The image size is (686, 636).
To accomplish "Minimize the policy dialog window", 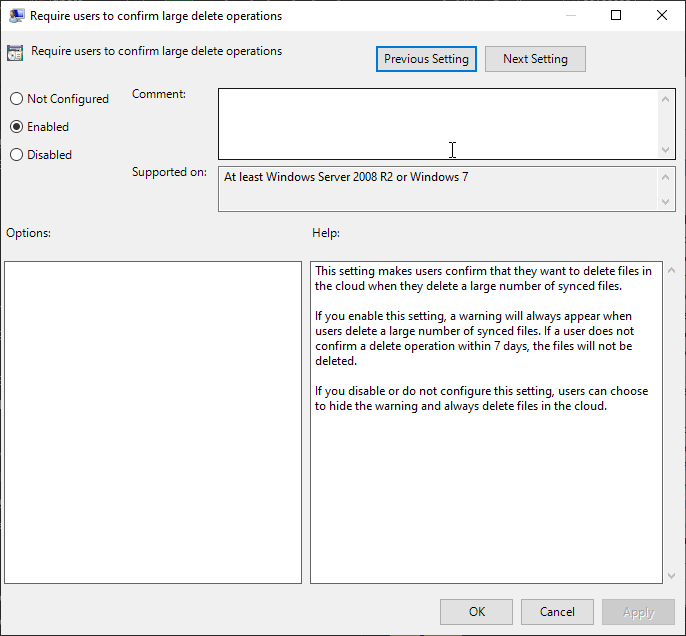I will [x=570, y=16].
